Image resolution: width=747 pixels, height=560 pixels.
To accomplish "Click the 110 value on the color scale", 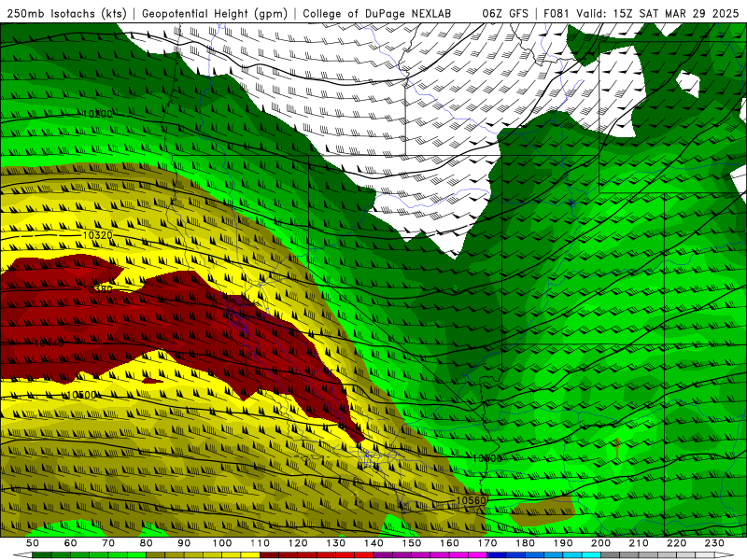I will coord(261,543).
